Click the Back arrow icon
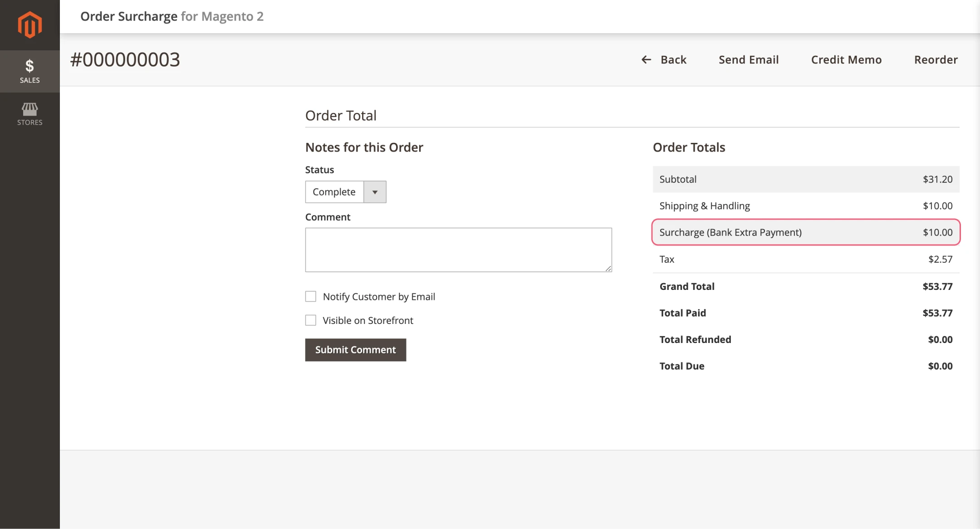This screenshot has width=980, height=529. (x=646, y=59)
